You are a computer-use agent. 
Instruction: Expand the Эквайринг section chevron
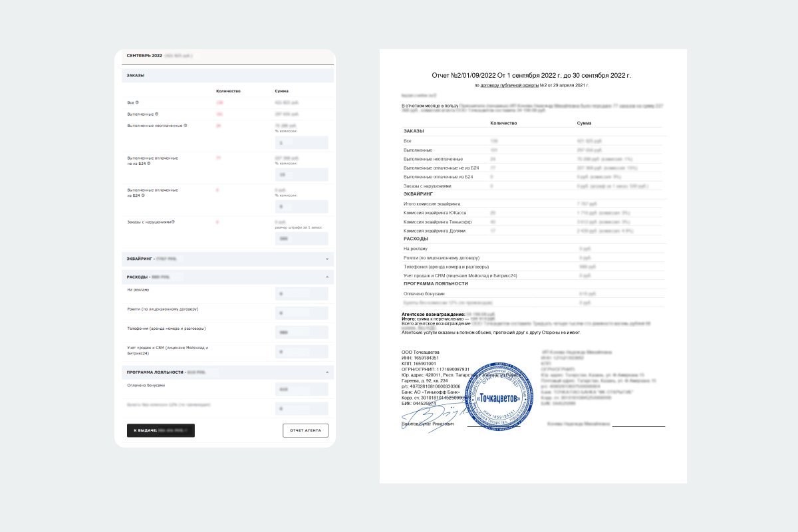coord(327,258)
